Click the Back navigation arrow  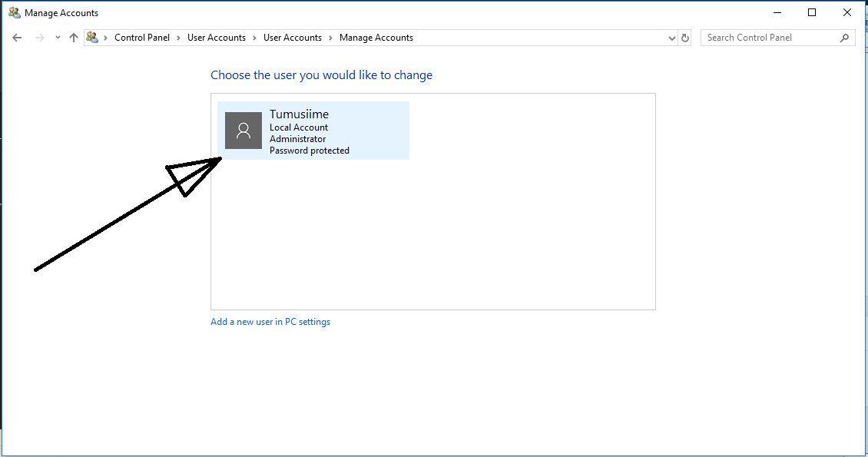click(x=17, y=37)
